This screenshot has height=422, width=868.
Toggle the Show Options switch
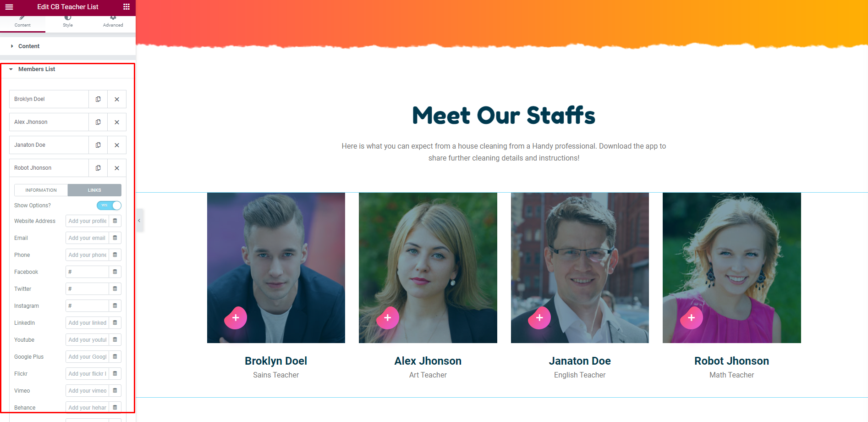109,205
